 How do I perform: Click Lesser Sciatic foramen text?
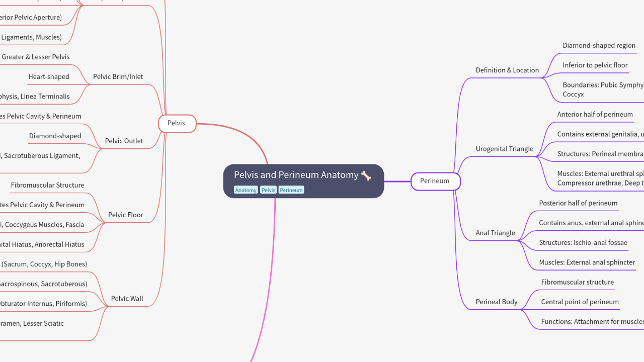[32, 324]
